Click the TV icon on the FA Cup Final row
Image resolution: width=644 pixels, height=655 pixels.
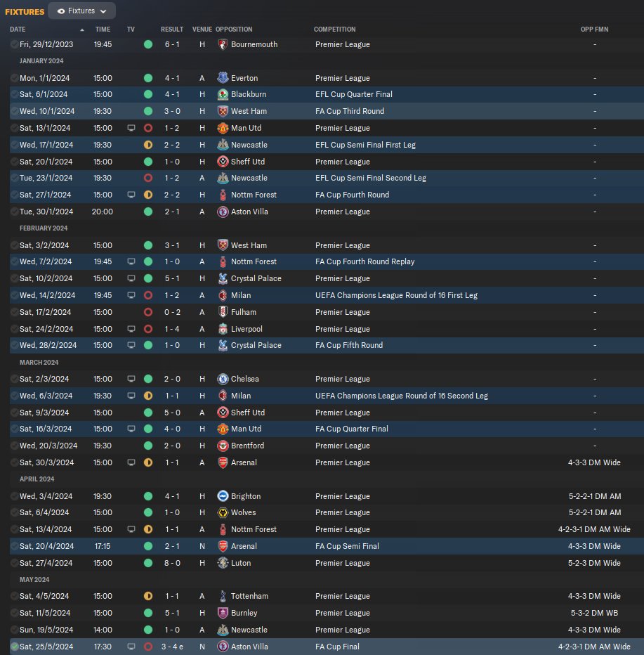click(131, 647)
